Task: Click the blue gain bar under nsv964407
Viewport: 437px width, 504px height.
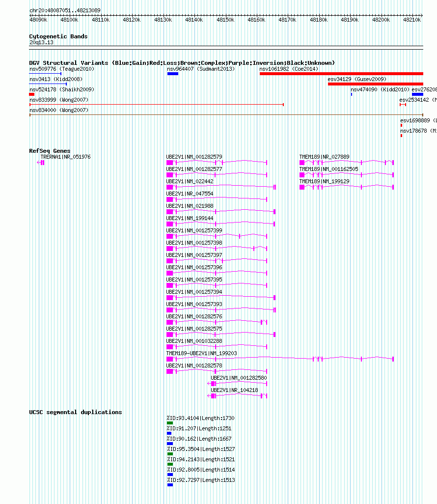Action: (172, 74)
